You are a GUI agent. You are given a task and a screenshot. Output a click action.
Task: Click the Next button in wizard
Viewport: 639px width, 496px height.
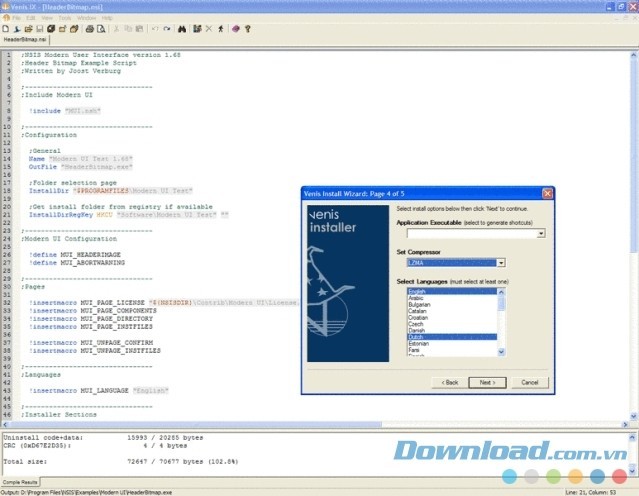click(x=486, y=382)
